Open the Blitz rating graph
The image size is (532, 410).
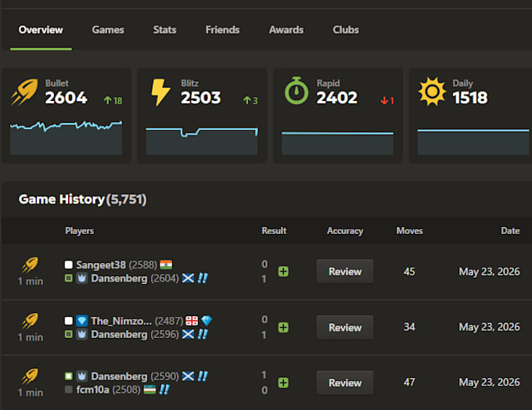(202, 141)
